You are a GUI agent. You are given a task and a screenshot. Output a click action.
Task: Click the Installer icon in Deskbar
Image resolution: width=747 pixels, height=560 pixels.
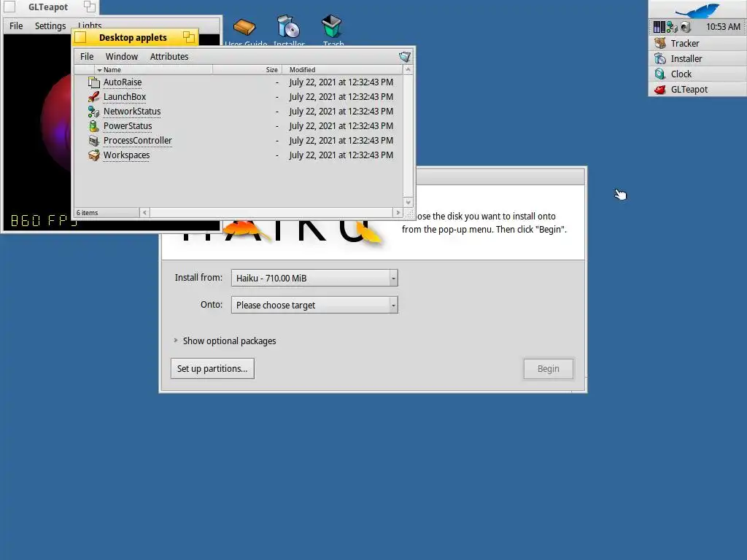point(659,58)
